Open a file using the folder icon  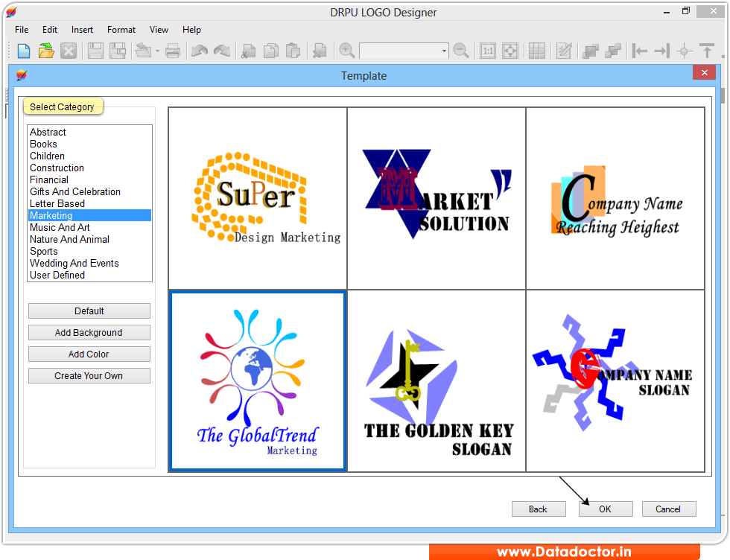click(45, 51)
